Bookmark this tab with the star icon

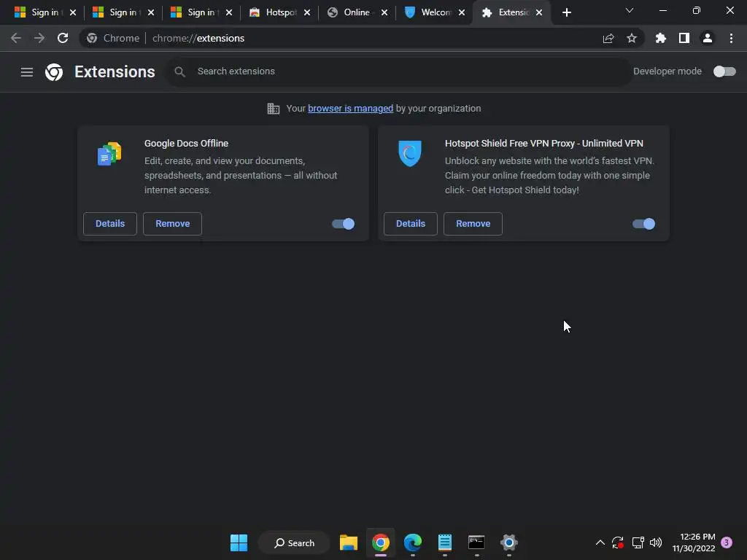(632, 38)
